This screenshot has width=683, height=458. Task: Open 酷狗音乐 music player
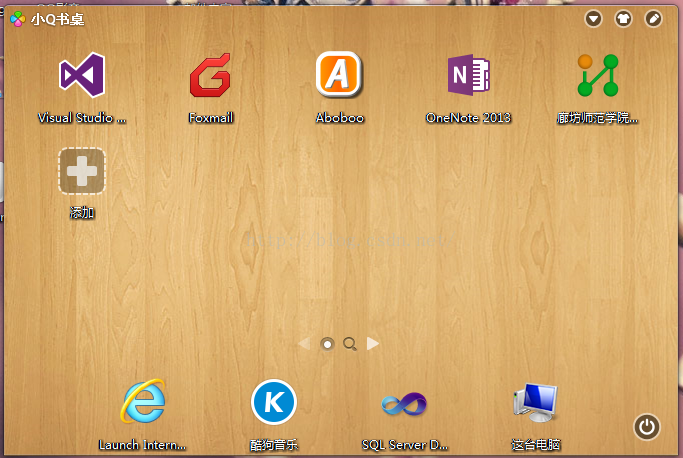(x=274, y=401)
